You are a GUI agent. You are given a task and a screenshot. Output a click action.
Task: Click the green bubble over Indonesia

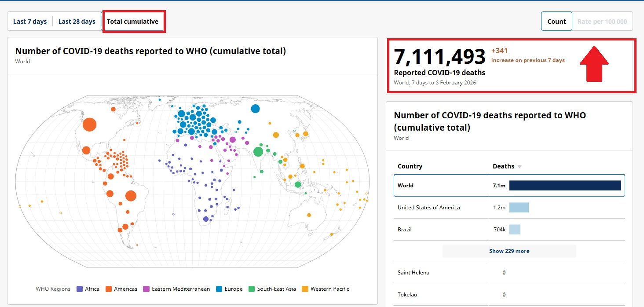pyautogui.click(x=298, y=185)
